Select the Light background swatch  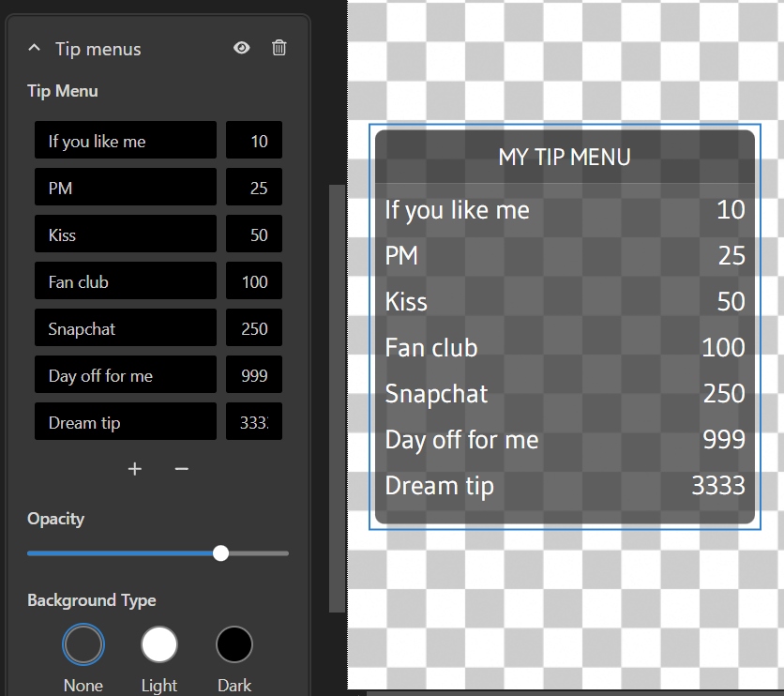[158, 644]
